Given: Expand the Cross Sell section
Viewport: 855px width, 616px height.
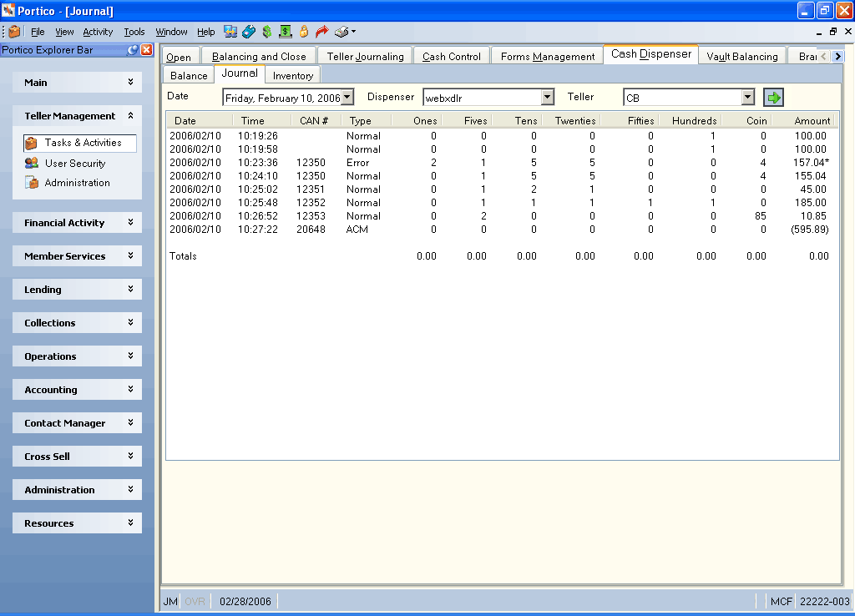Looking at the screenshot, I should pos(78,457).
